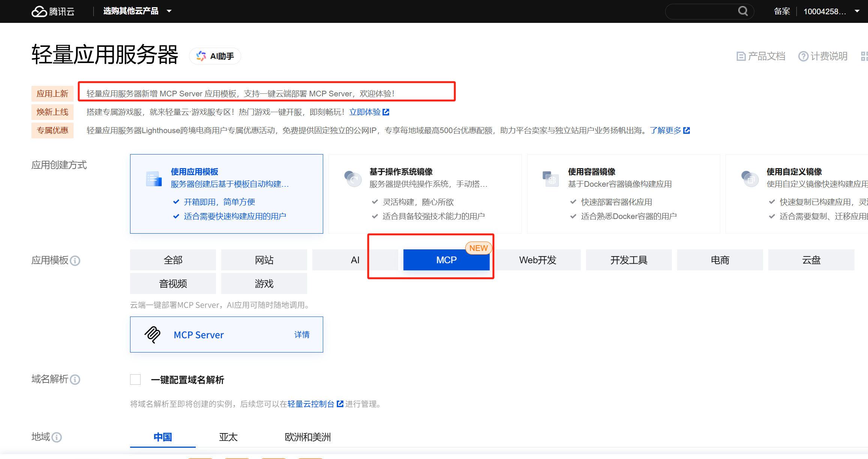Click the 焕新上线 tag

pos(52,112)
